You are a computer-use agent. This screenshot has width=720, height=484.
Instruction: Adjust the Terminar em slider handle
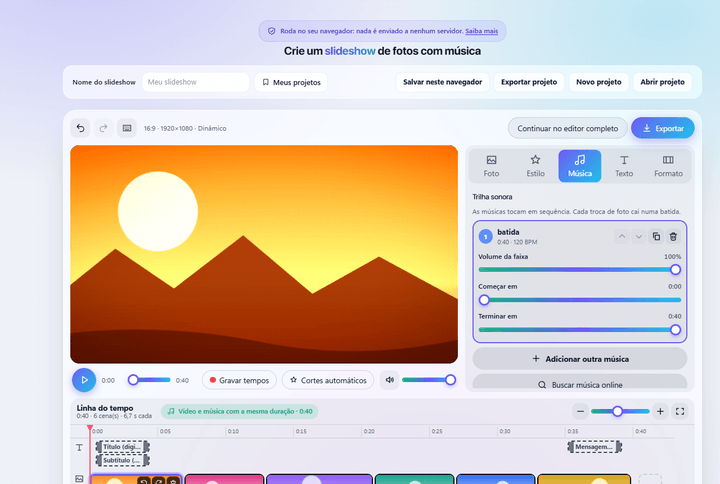click(675, 330)
